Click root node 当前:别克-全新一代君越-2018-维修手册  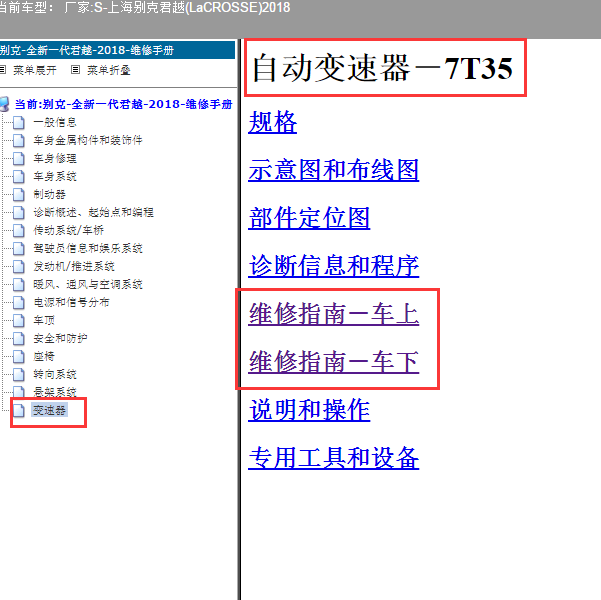coord(123,104)
